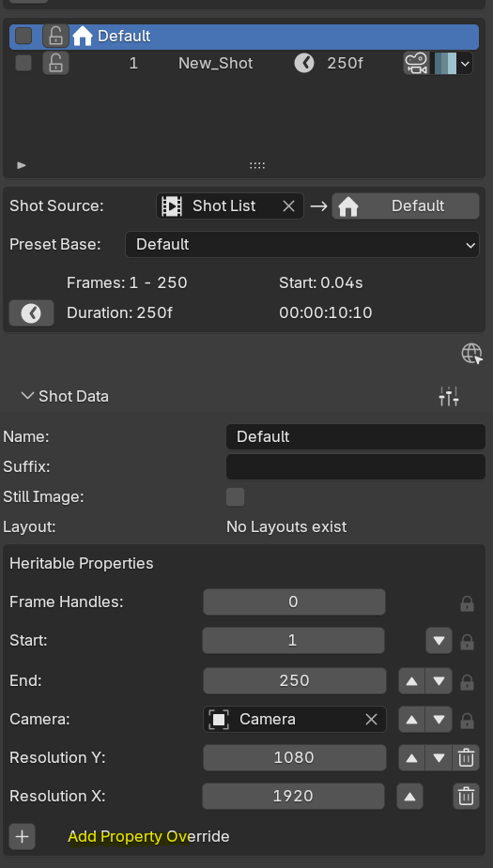Open the Preset Base dropdown
The width and height of the screenshot is (493, 868).
coord(301,245)
